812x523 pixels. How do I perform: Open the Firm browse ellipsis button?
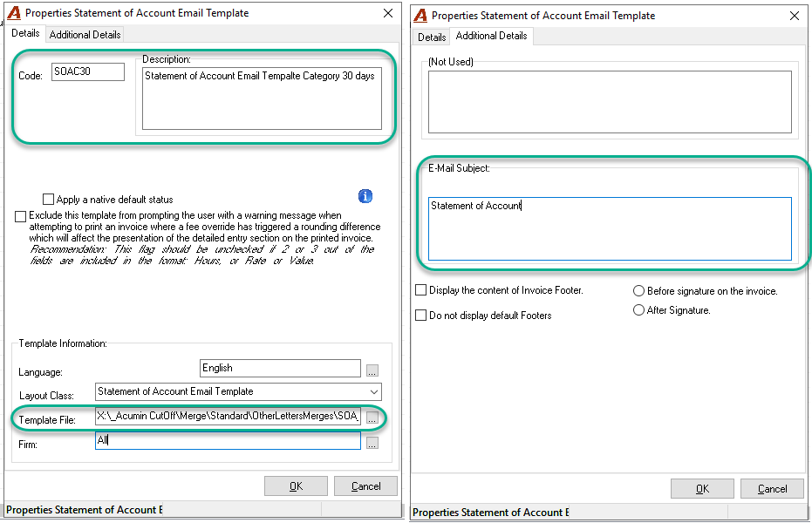pos(372,443)
